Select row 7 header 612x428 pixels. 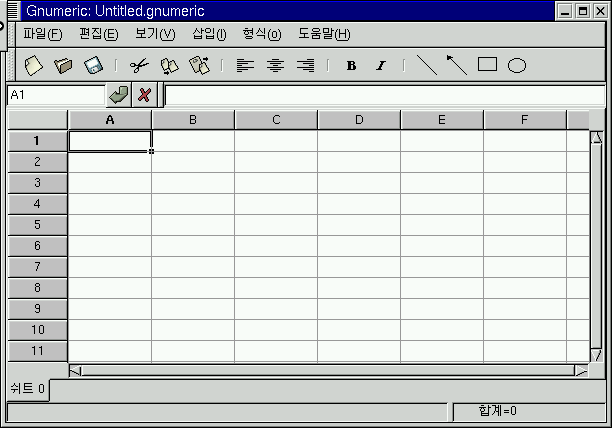pos(37,267)
